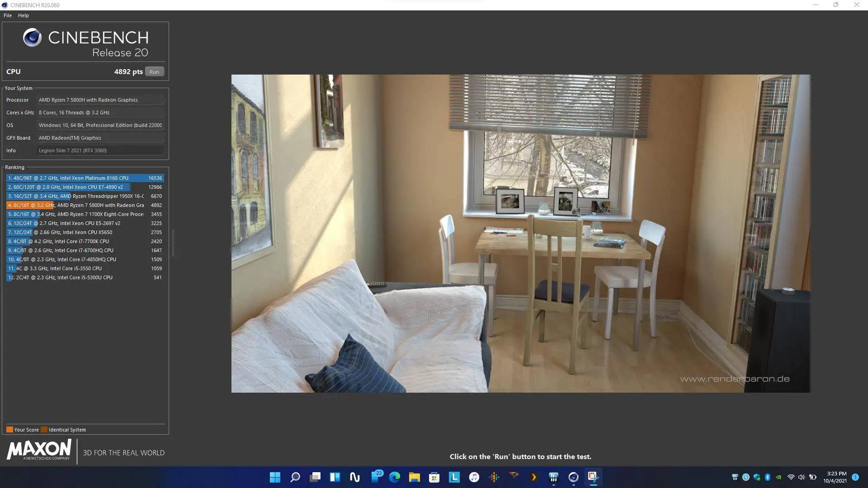Click the panel divider grip handle

[173, 243]
